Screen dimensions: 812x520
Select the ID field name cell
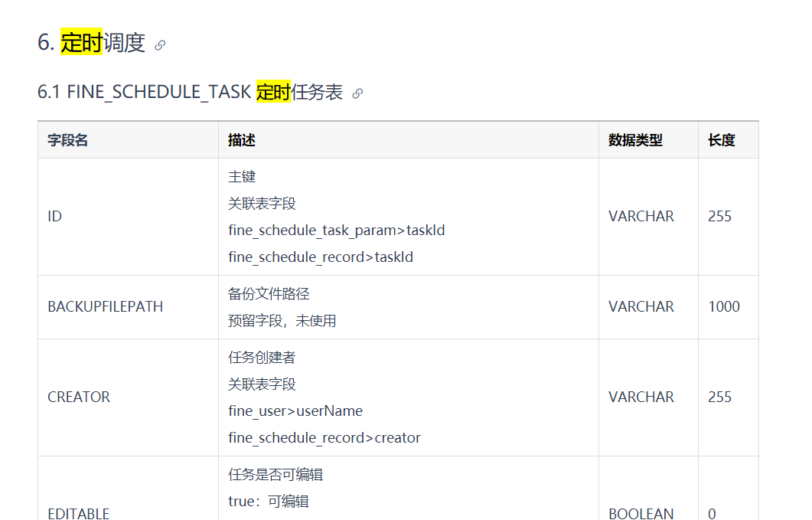[55, 217]
